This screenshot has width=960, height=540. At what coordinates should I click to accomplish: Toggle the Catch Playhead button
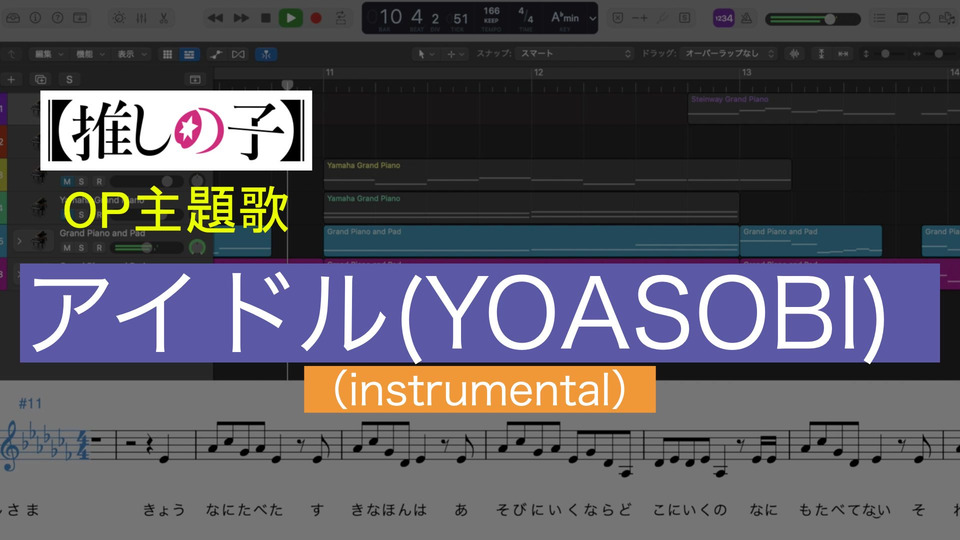click(x=266, y=54)
